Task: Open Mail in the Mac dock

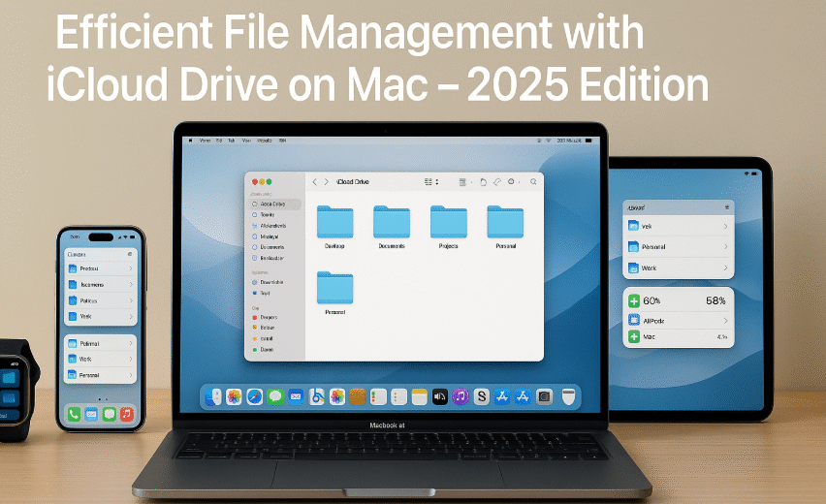Action: [x=296, y=396]
